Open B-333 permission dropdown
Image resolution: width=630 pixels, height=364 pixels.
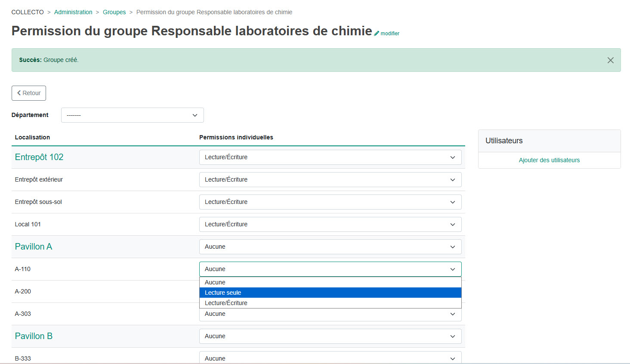click(330, 358)
